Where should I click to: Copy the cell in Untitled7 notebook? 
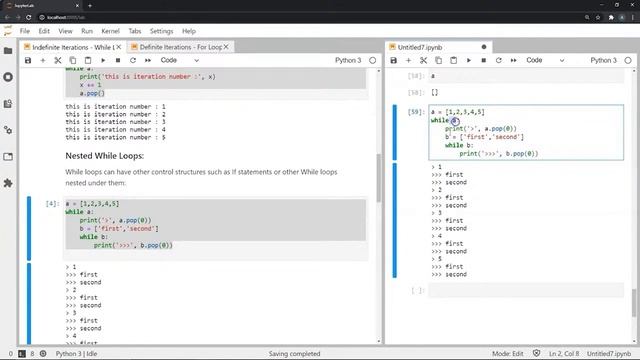tap(438, 60)
